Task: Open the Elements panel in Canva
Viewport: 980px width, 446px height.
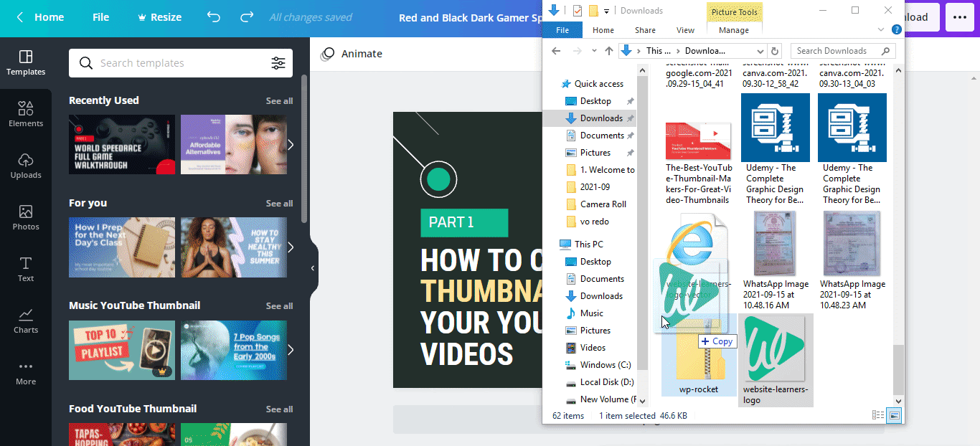Action: click(x=26, y=115)
